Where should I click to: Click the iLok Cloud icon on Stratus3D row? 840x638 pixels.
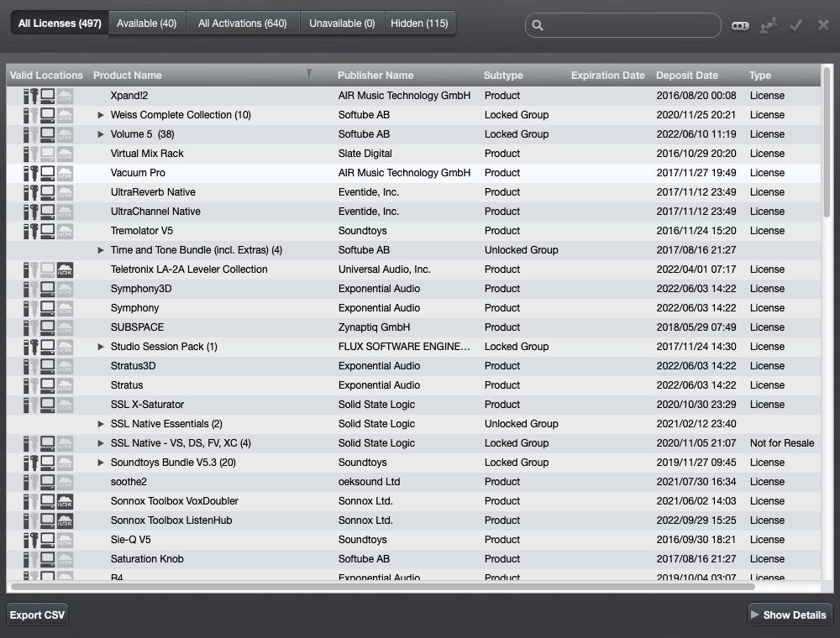tap(65, 367)
